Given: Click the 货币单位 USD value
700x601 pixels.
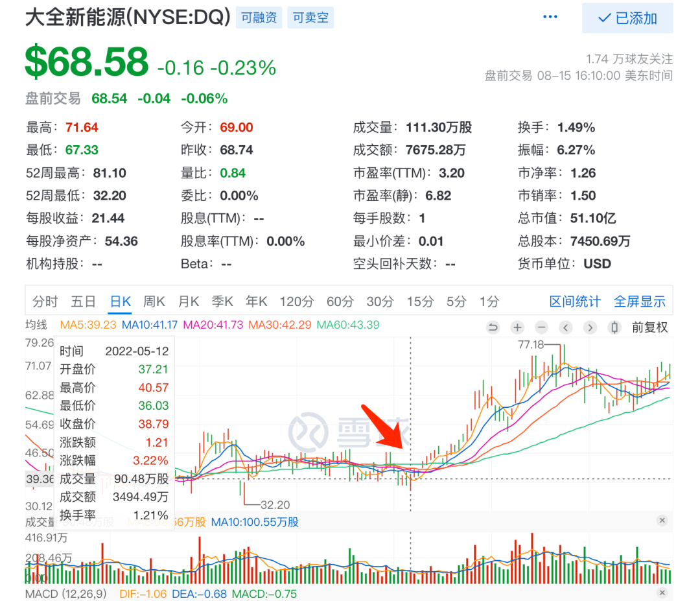Looking at the screenshot, I should coord(598,264).
